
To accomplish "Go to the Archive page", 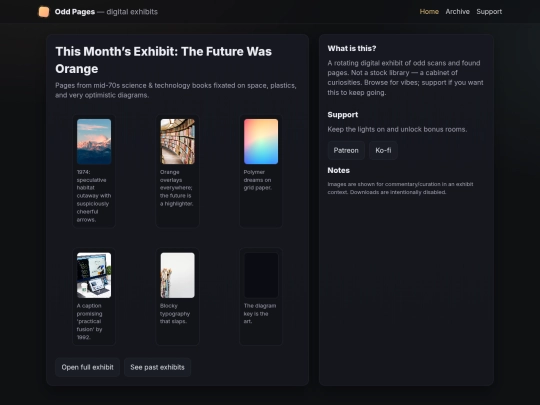I will [457, 12].
